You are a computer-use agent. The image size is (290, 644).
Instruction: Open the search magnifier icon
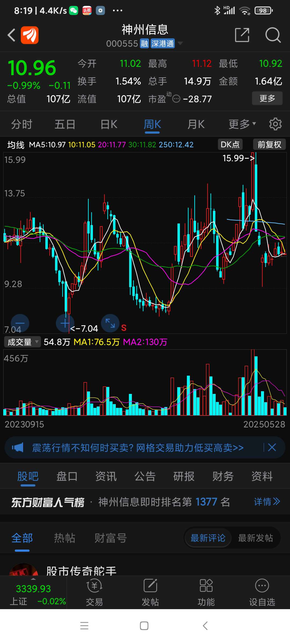pyautogui.click(x=273, y=35)
